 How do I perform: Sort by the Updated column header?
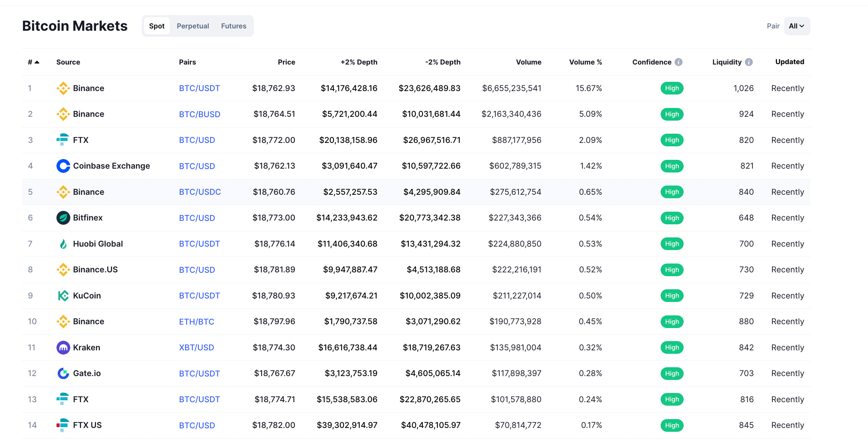[x=790, y=62]
